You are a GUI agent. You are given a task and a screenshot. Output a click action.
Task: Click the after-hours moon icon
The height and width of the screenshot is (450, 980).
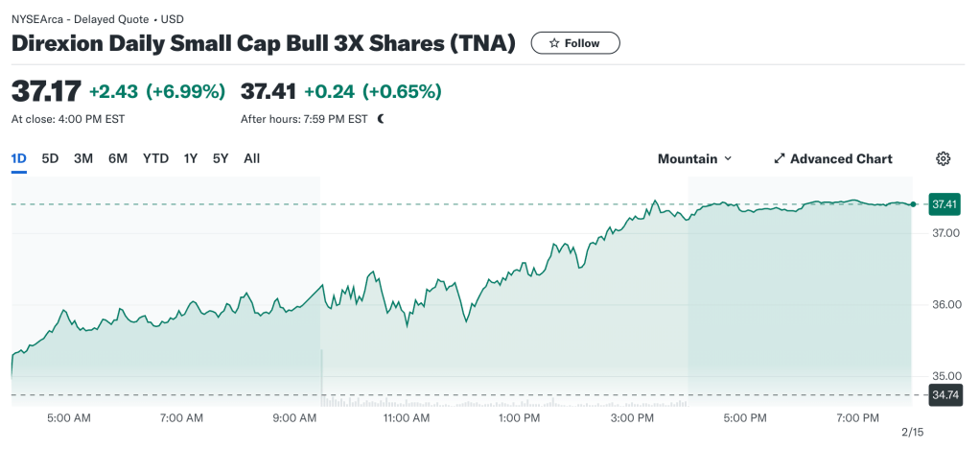(x=381, y=120)
